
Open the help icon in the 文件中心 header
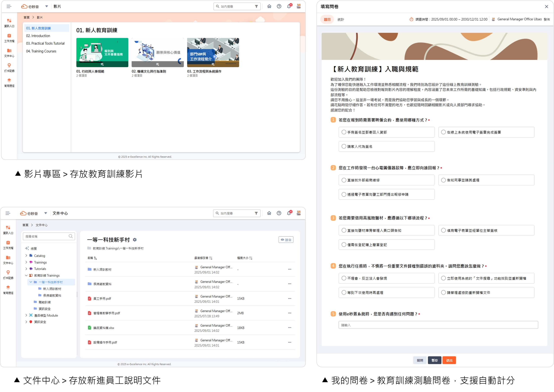[279, 213]
